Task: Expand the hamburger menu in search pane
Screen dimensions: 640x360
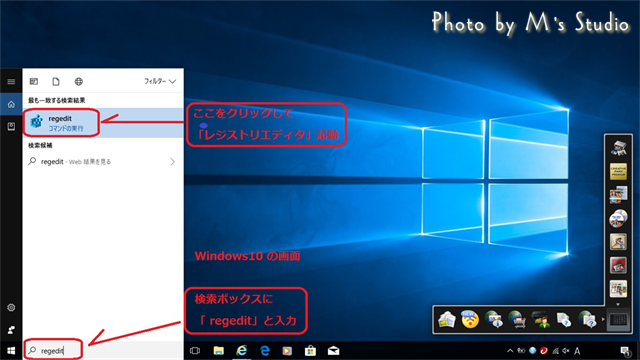Action: [11, 82]
